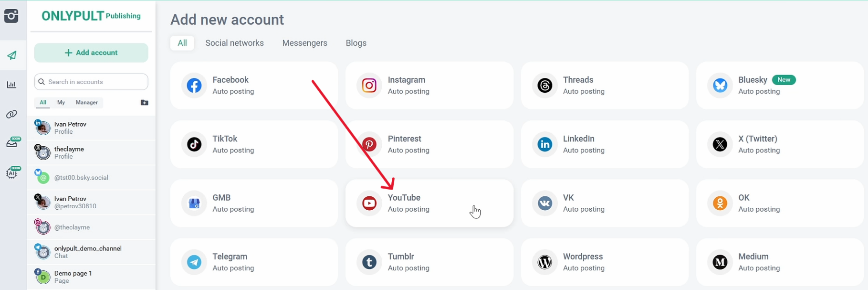Open the Blogs tab

356,43
